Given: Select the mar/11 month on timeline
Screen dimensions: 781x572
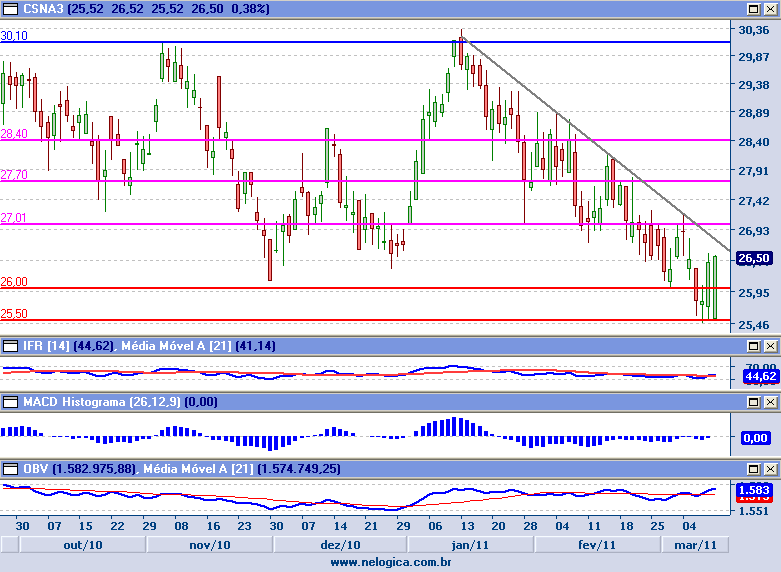Looking at the screenshot, I should click(x=692, y=545).
